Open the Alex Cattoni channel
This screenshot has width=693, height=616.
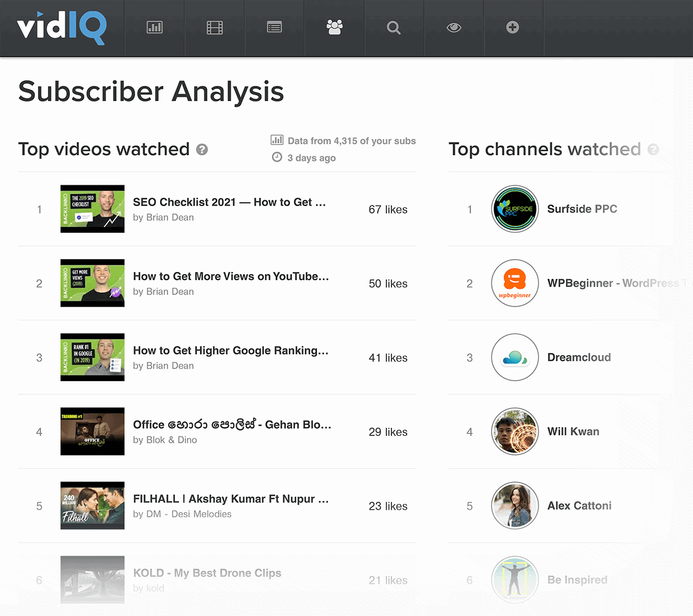[579, 506]
